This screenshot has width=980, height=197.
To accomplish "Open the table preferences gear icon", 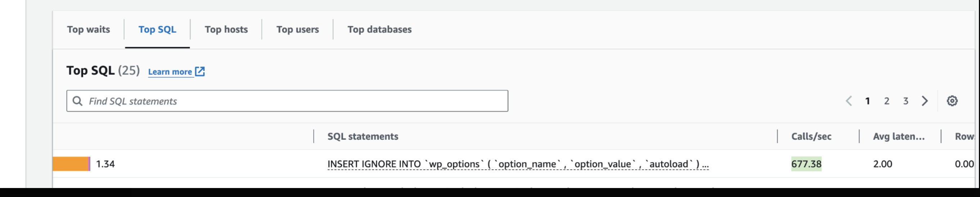I will (x=952, y=101).
